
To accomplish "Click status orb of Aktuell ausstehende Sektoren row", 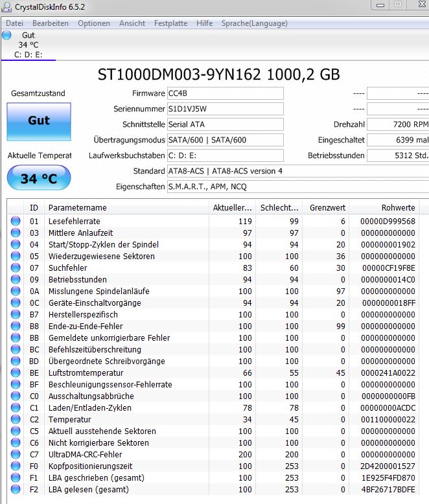I will coord(16,431).
